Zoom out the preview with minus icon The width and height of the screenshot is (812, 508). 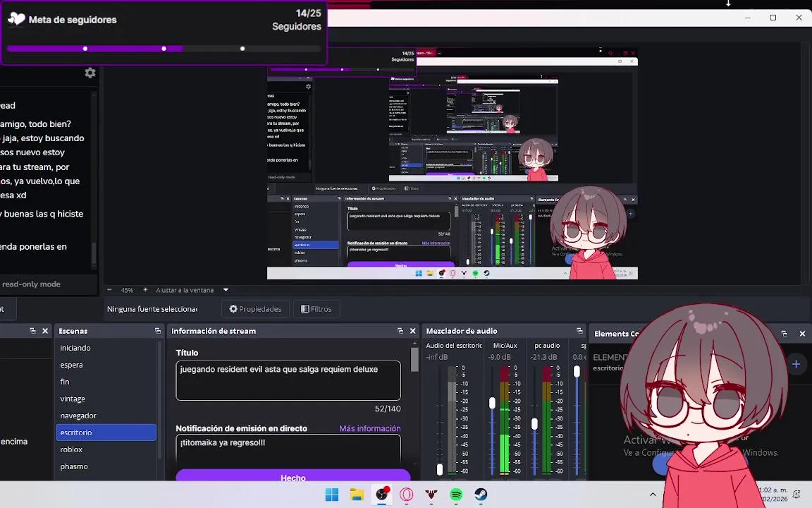[109, 290]
